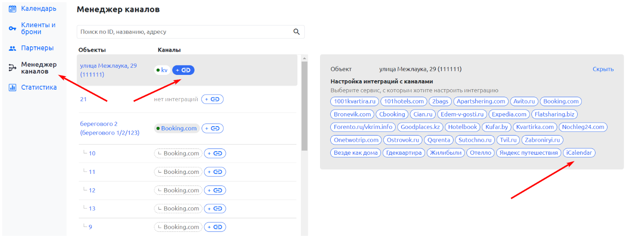Viewport: 644px width, 239px height.
Task: Select Onetwotrip.com integration
Action: [x=356, y=140]
